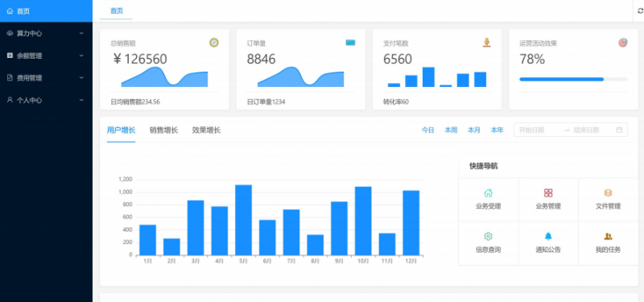Click the 2月 bar in chart
The height and width of the screenshot is (302, 644).
pos(171,247)
